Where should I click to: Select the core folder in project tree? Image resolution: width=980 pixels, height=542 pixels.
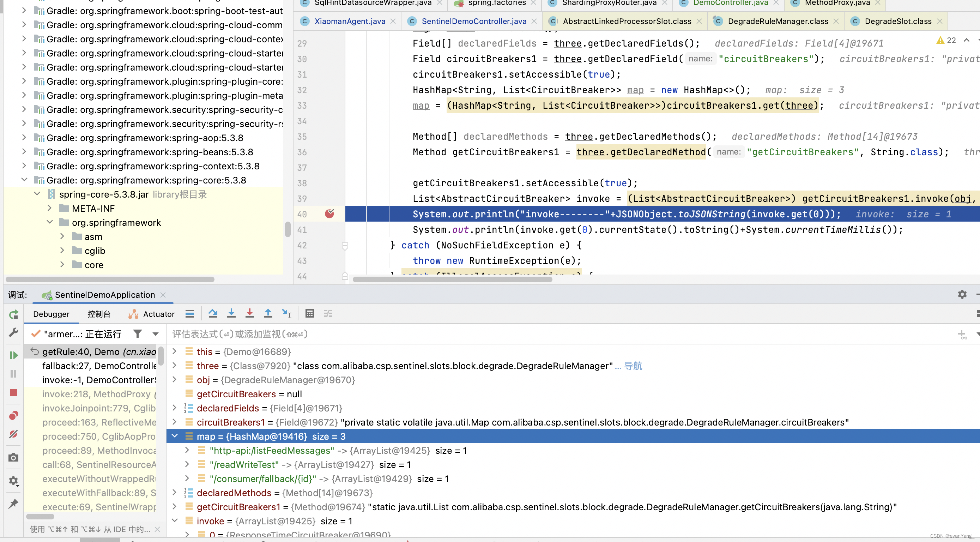(x=94, y=265)
